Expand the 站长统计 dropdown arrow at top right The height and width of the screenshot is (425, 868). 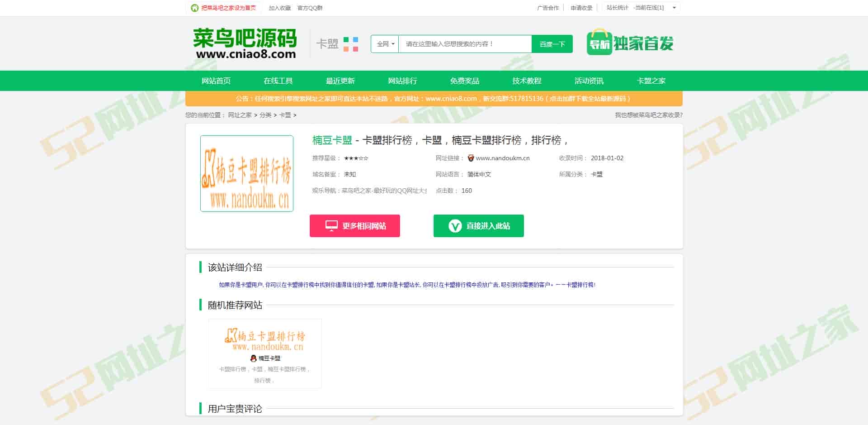click(x=674, y=8)
